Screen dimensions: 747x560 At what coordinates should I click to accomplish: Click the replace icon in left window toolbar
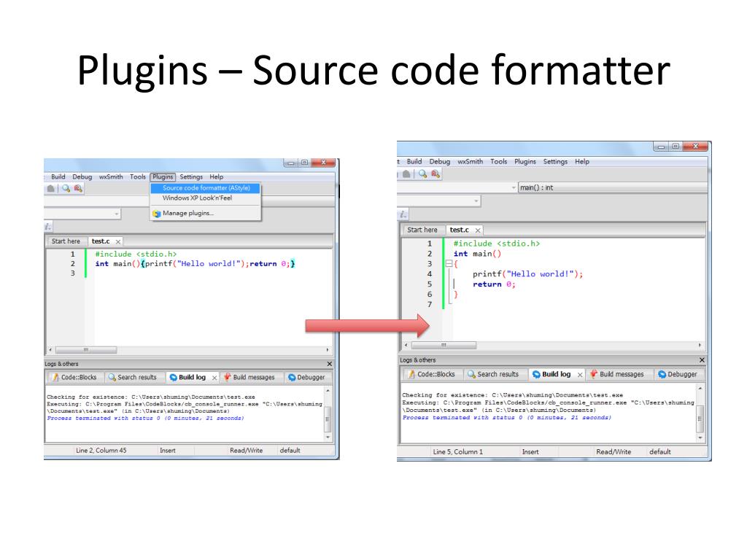coord(78,189)
